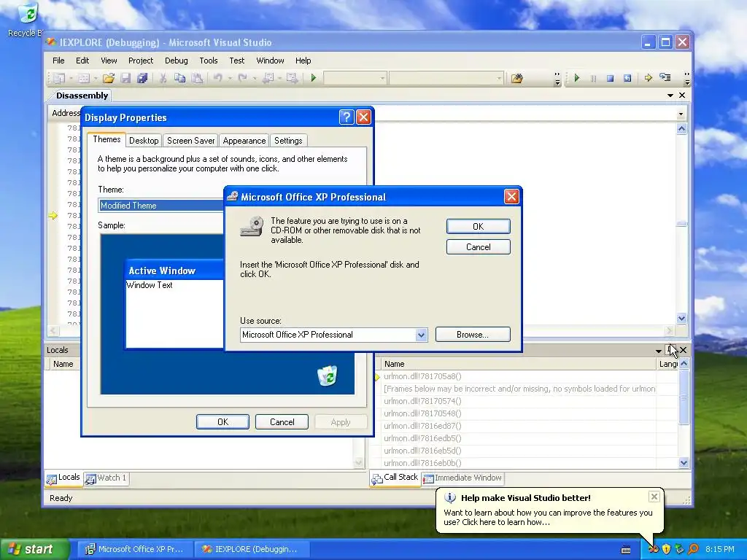Click the Add New Item toolbar icon

[84, 78]
